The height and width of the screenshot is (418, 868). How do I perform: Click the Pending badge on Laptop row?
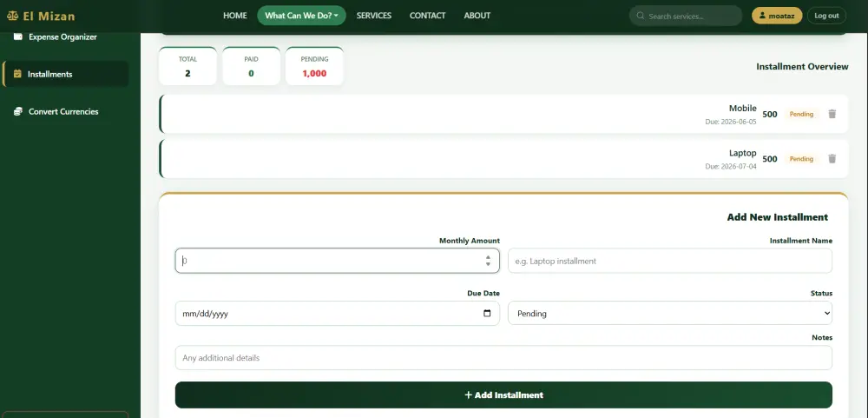(801, 159)
